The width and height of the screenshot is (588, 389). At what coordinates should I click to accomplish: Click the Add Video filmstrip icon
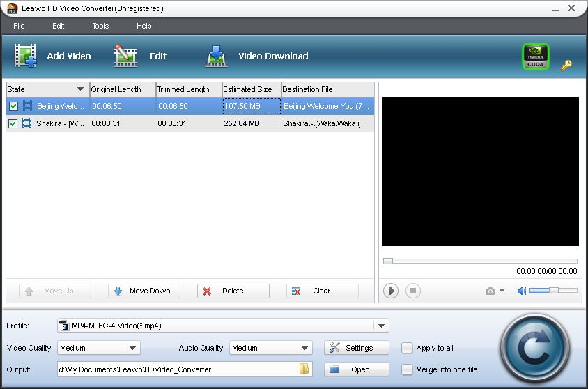click(25, 56)
